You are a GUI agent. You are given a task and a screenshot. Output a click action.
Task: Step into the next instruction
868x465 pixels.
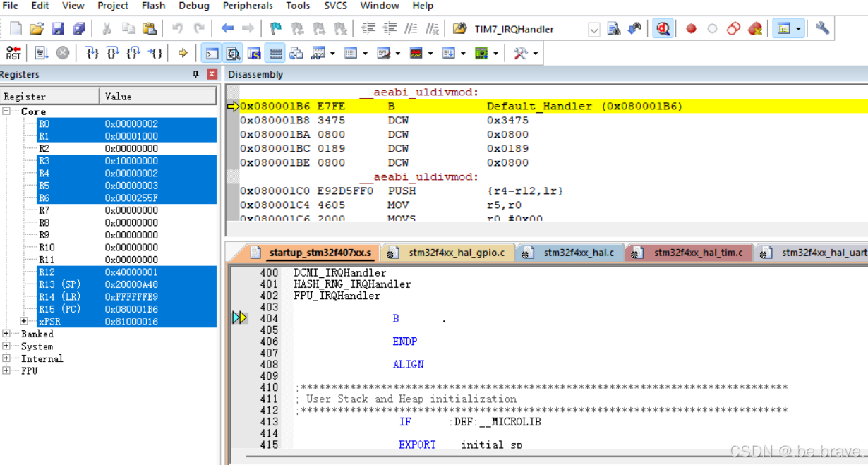point(93,52)
